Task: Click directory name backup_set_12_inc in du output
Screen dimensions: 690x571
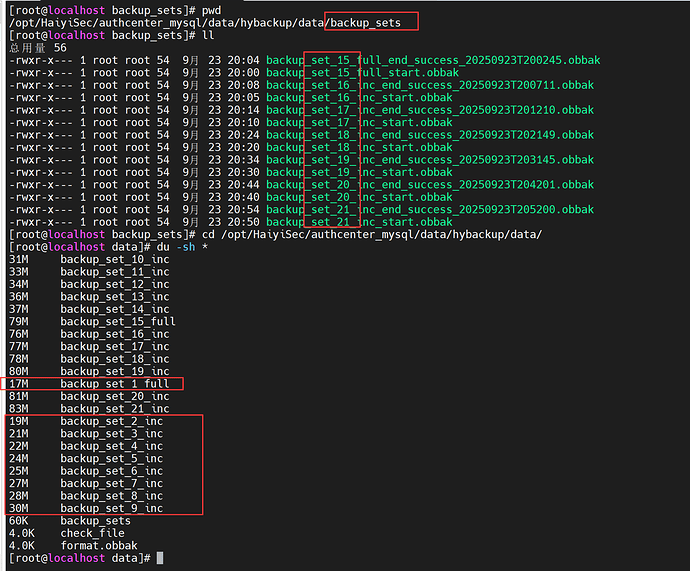Action: [x=115, y=285]
